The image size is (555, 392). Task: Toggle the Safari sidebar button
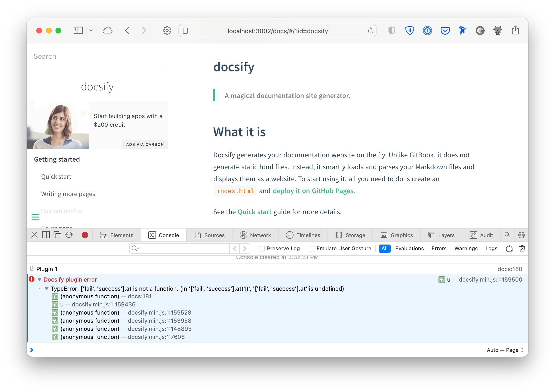[x=78, y=30]
